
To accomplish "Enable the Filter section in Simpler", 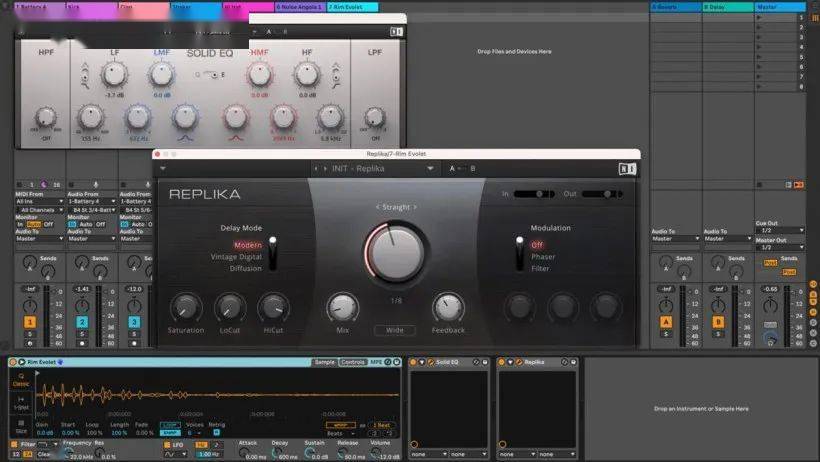I will (15, 444).
